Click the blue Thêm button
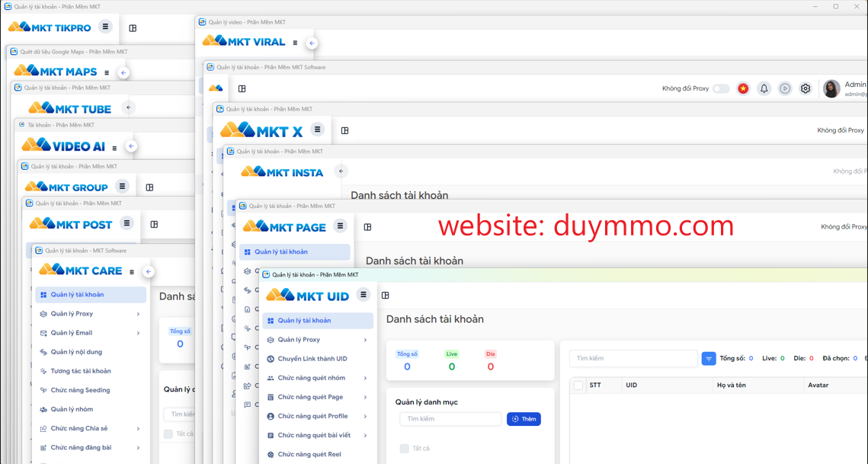Image resolution: width=868 pixels, height=464 pixels. (524, 419)
